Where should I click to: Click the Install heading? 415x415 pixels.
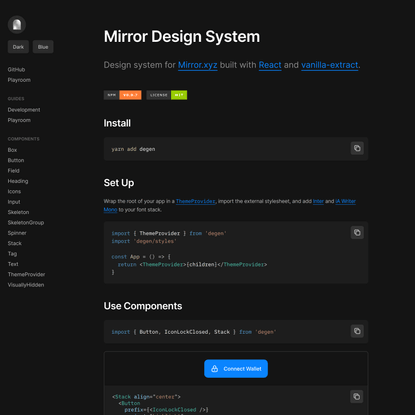[117, 123]
